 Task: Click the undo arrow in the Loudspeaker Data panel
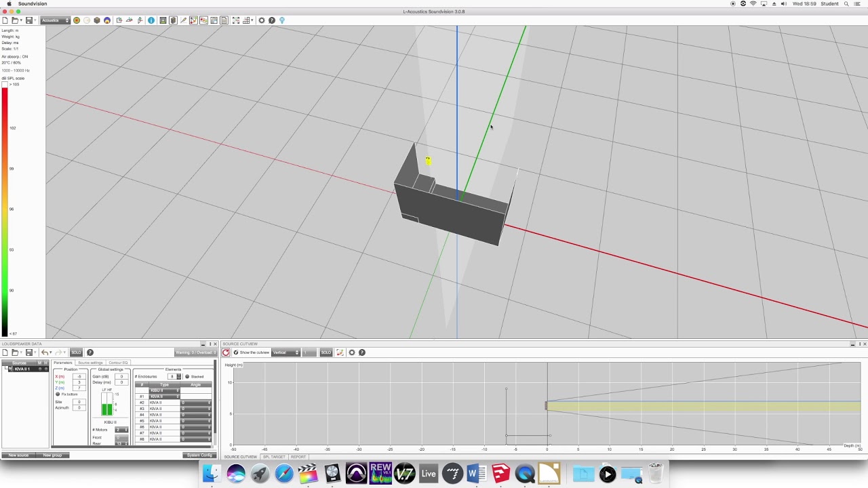[x=45, y=352]
